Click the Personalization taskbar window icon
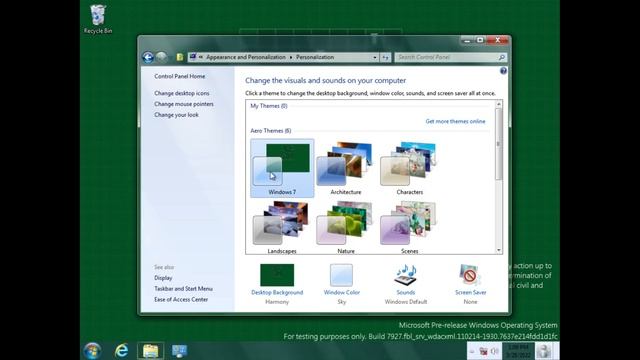The width and height of the screenshot is (640, 360). click(x=179, y=351)
